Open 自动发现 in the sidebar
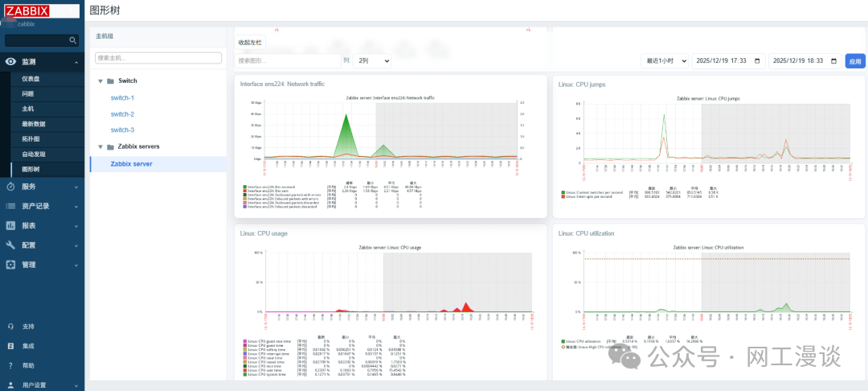This screenshot has width=868, height=391. 34,154
